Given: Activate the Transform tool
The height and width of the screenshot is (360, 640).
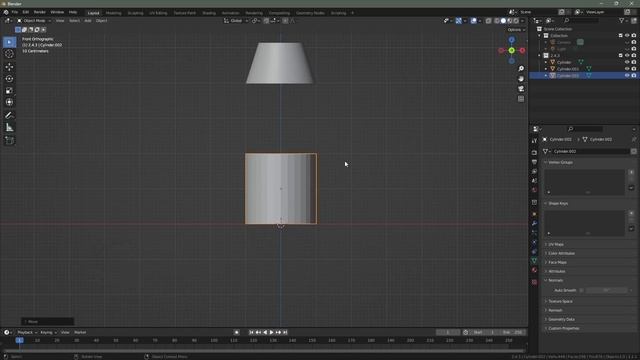Looking at the screenshot, I should point(9,102).
